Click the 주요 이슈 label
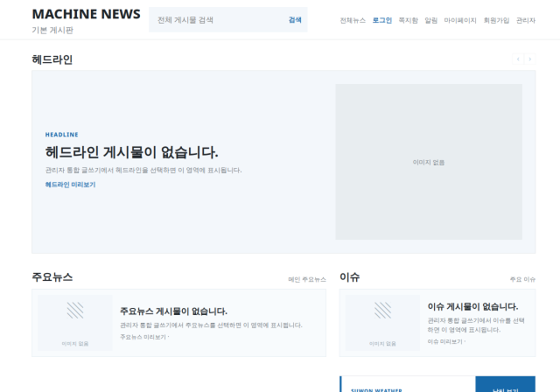This screenshot has width=560, height=392. tap(522, 279)
